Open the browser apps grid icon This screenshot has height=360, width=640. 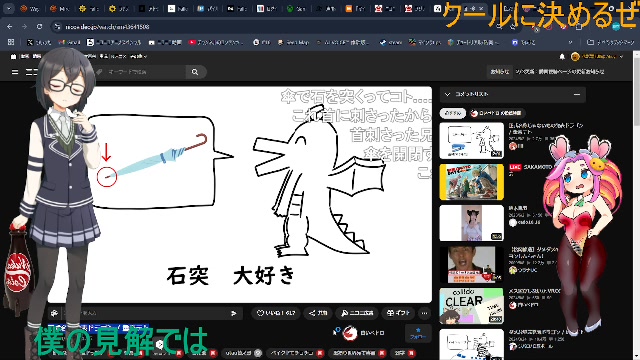pyautogui.click(x=11, y=42)
